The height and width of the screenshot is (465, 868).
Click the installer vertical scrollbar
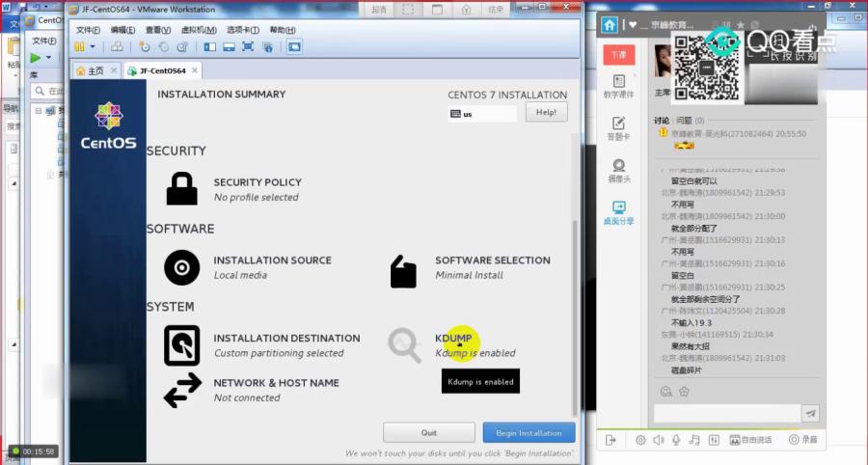click(x=574, y=318)
